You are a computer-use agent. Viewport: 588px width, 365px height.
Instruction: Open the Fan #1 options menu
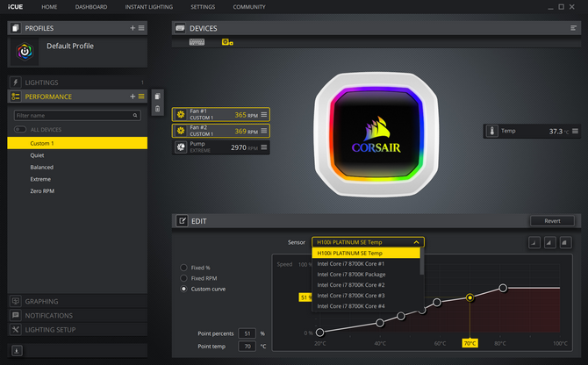tap(264, 115)
